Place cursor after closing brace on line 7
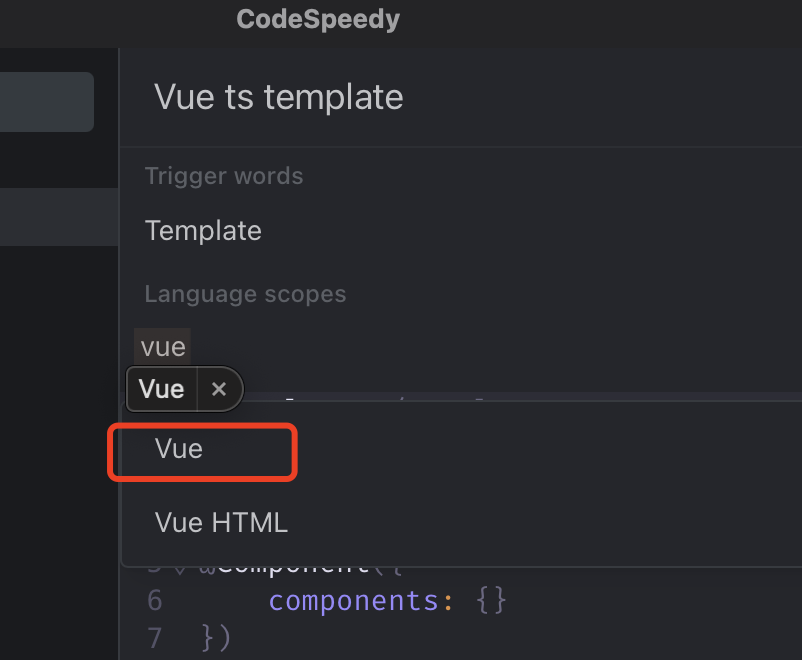 pyautogui.click(x=232, y=638)
